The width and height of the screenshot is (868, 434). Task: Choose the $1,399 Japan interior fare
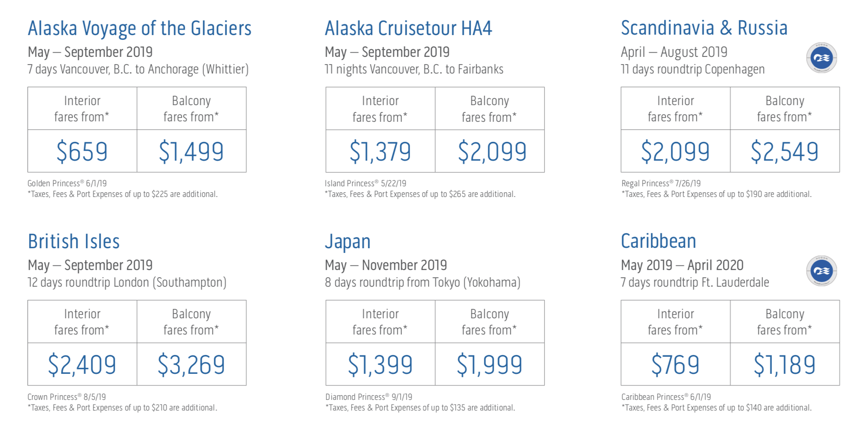click(380, 365)
